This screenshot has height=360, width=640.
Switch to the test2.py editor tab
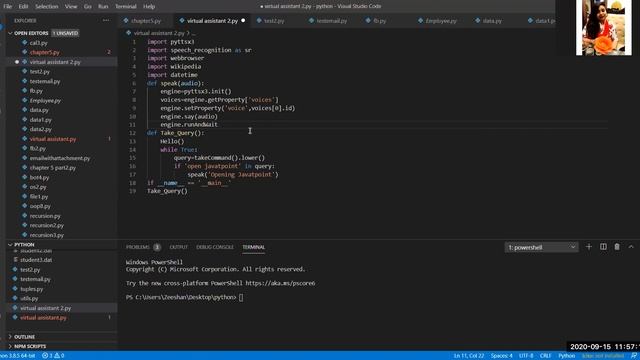point(274,20)
